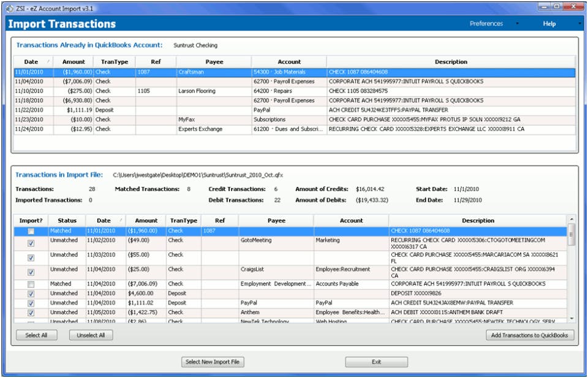
Task: Check the import box for Employment Development row
Action: tap(31, 284)
